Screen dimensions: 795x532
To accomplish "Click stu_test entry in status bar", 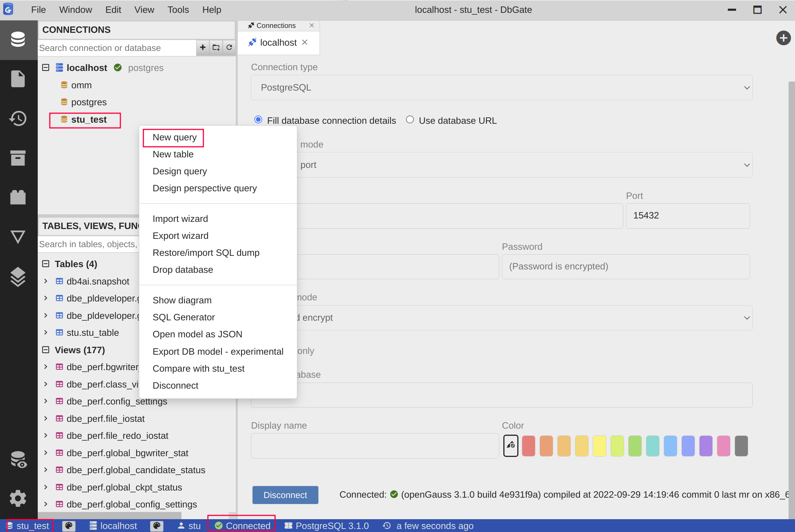I will pos(28,526).
